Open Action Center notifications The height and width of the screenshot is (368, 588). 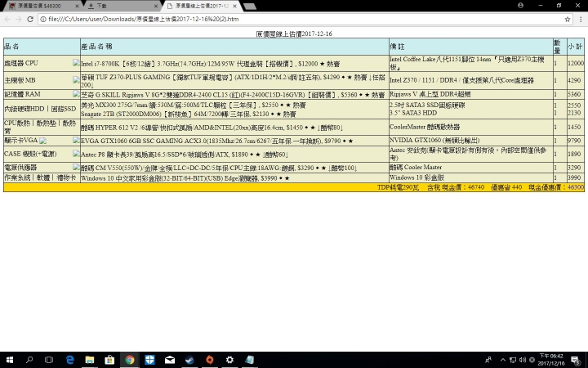pyautogui.click(x=576, y=360)
